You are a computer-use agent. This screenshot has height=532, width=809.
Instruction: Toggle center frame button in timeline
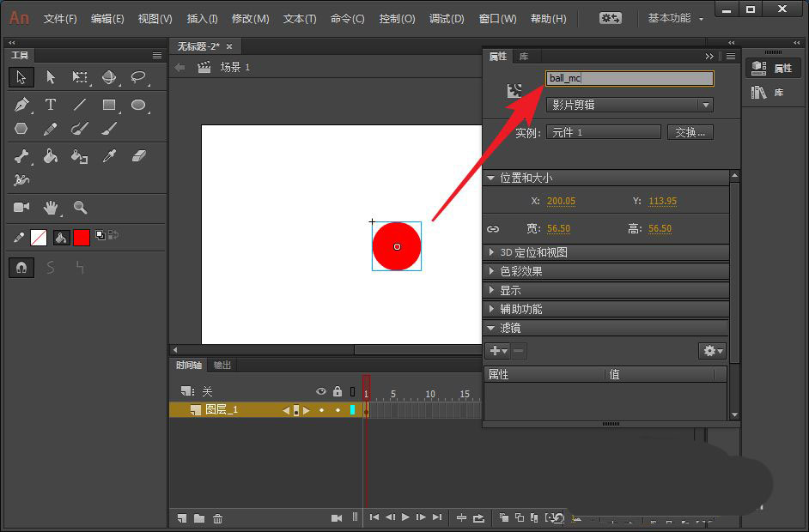pyautogui.click(x=461, y=517)
